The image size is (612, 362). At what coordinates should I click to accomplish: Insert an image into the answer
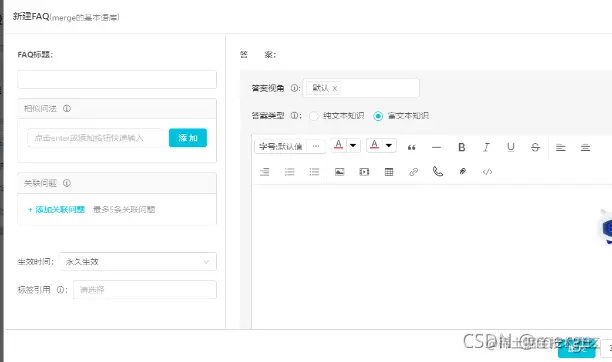(x=340, y=172)
